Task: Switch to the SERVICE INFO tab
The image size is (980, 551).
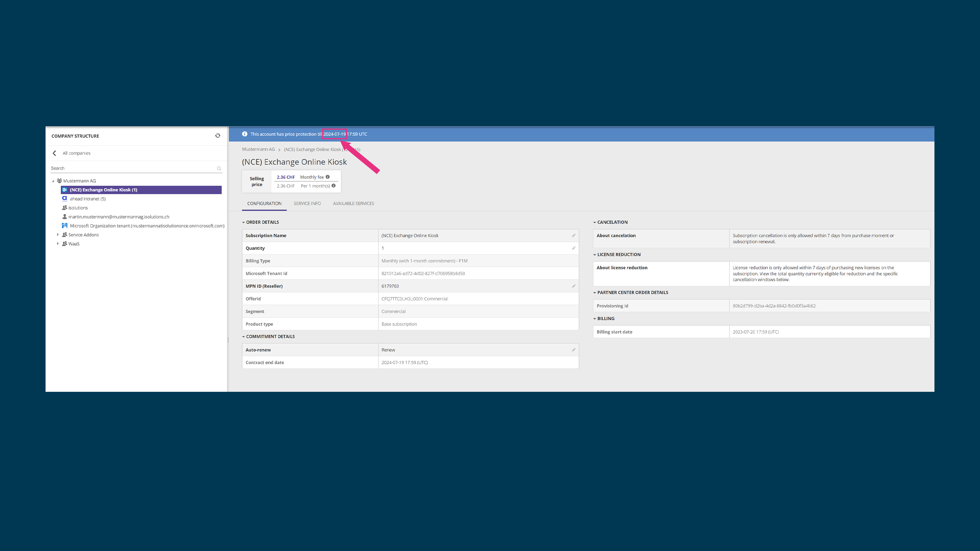Action: pyautogui.click(x=307, y=203)
